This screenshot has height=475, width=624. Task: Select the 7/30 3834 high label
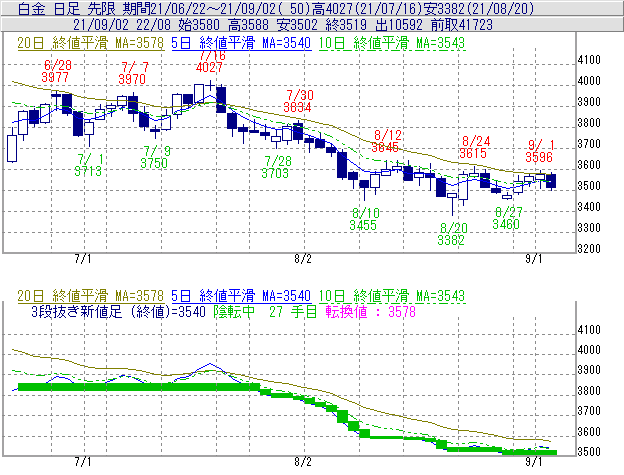point(298,101)
